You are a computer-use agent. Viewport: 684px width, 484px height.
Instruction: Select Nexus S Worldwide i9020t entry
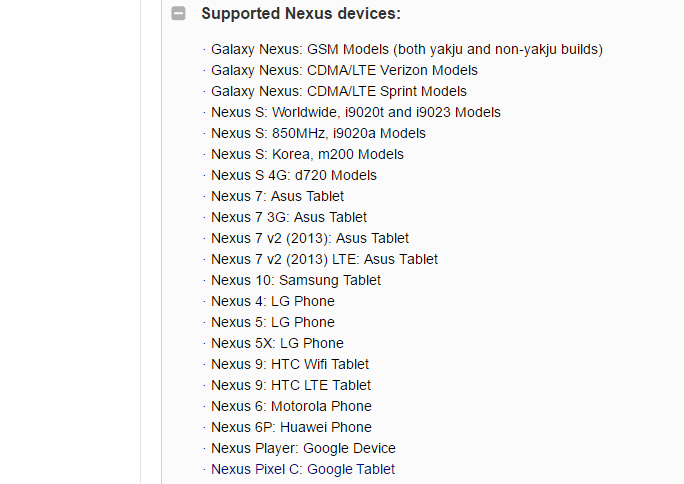pos(356,112)
